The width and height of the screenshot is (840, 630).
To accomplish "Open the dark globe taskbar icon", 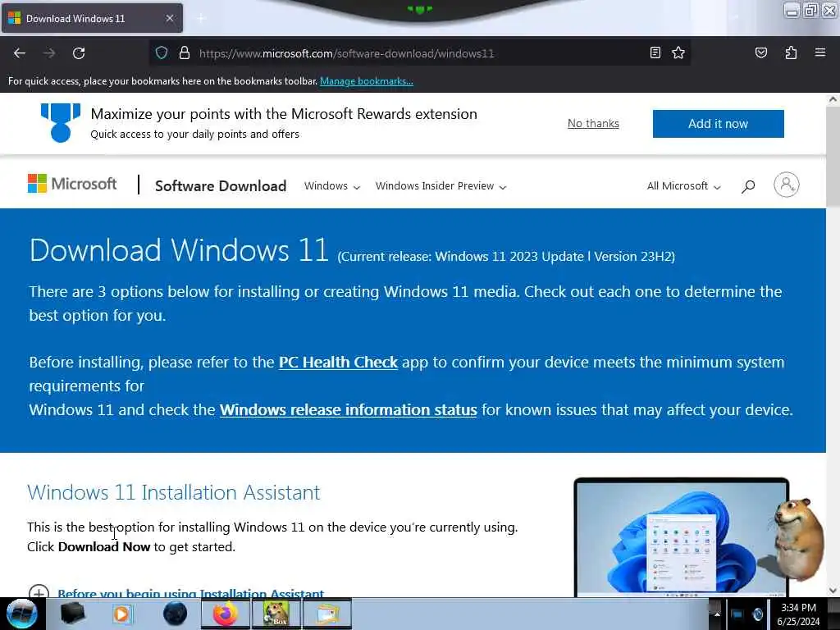I will click(x=176, y=614).
